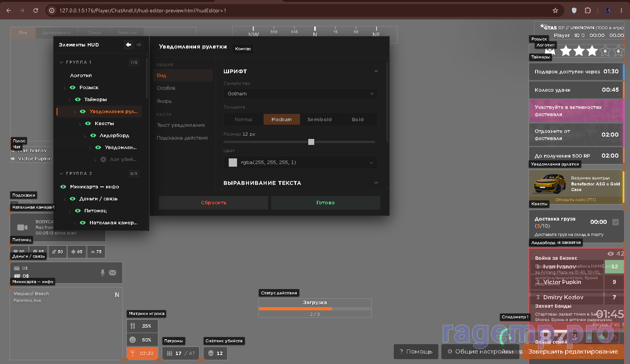Open the Якорь settings tab

[x=164, y=101]
